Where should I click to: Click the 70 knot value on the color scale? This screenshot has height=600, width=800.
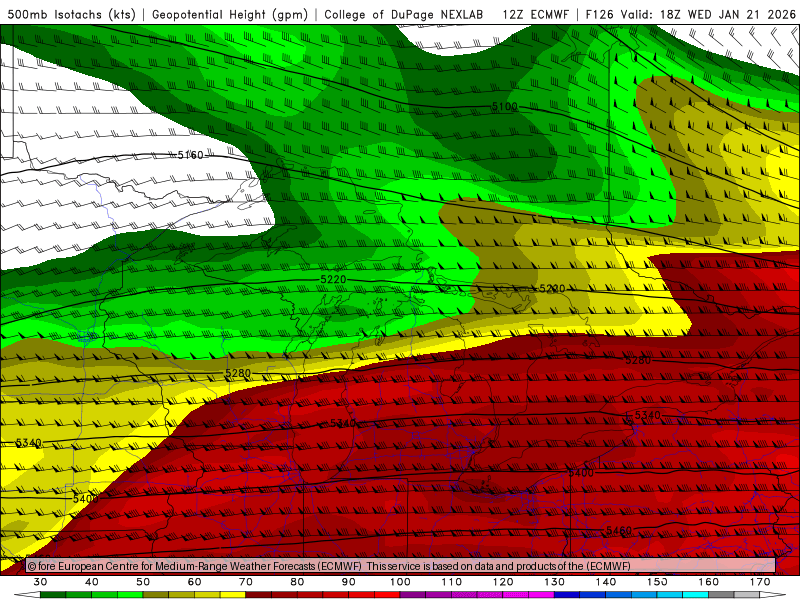pyautogui.click(x=246, y=582)
